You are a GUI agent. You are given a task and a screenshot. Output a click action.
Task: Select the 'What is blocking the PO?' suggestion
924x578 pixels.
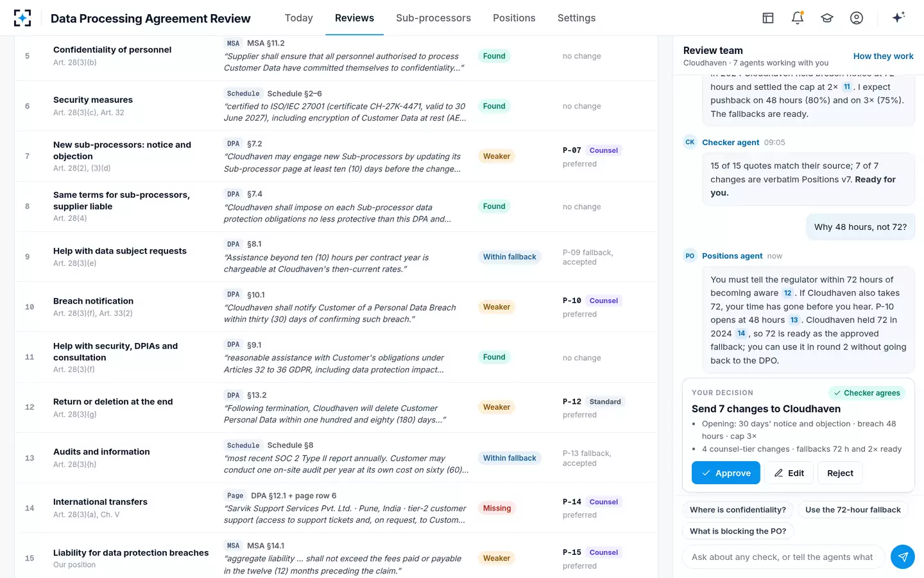[x=737, y=531]
